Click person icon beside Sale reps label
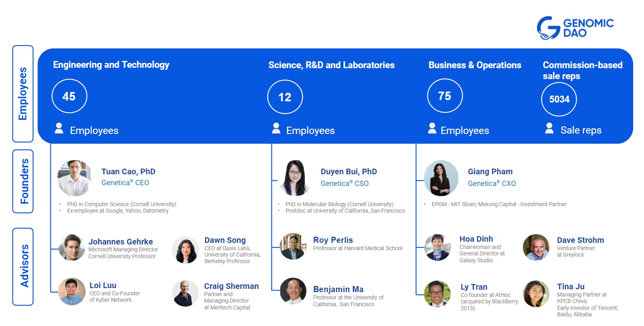This screenshot has width=644, height=326. coord(549,128)
